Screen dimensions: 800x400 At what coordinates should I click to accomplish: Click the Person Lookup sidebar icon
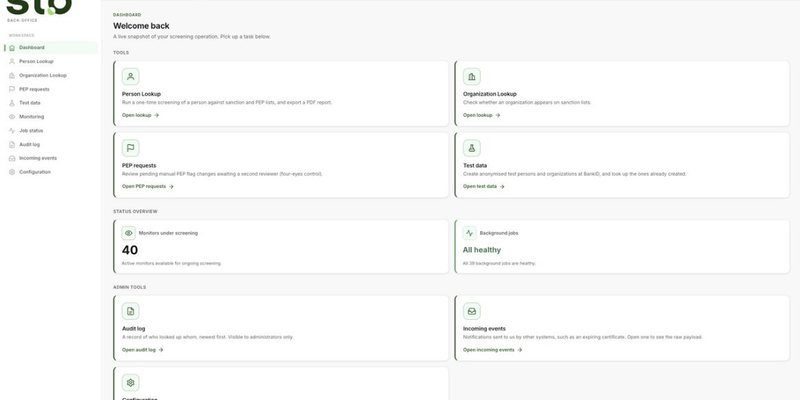tap(12, 62)
